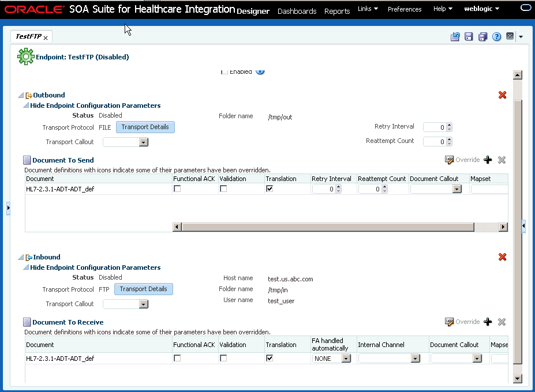Add a document to receive with plus icon
This screenshot has width=535, height=392.
(x=488, y=322)
